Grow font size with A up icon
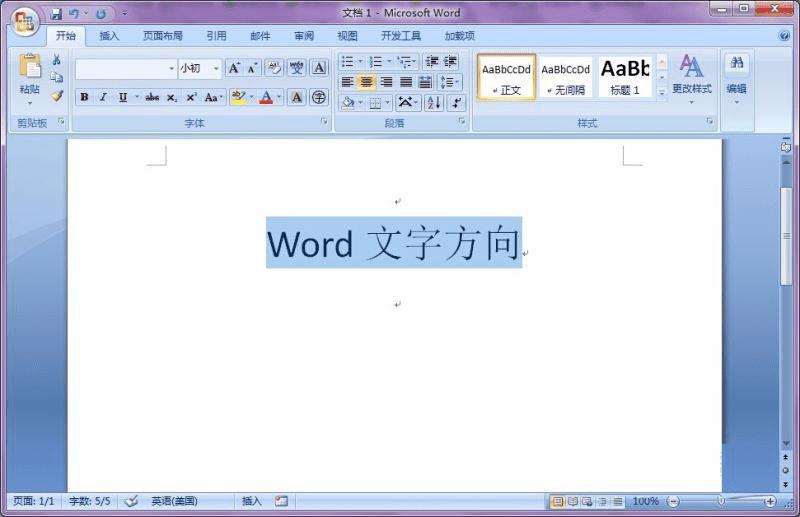This screenshot has width=800, height=517. click(x=234, y=68)
